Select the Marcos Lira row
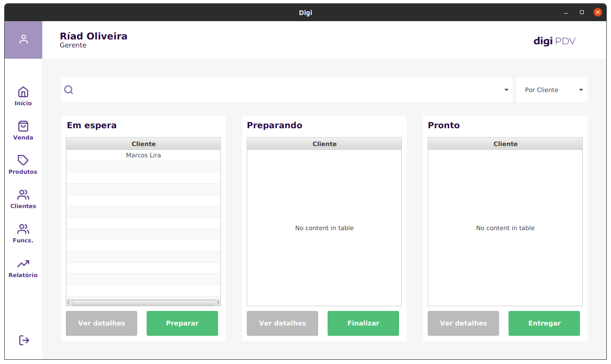The width and height of the screenshot is (611, 364). click(143, 155)
